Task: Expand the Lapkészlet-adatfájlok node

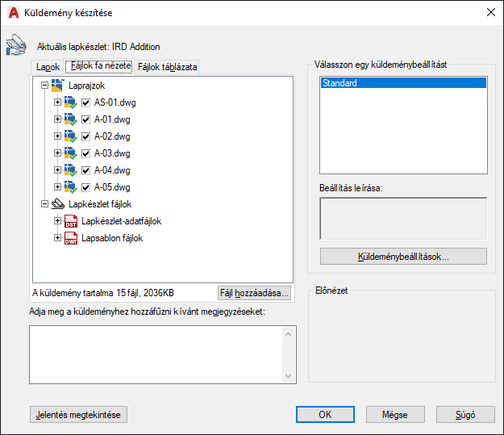Action: click(57, 220)
